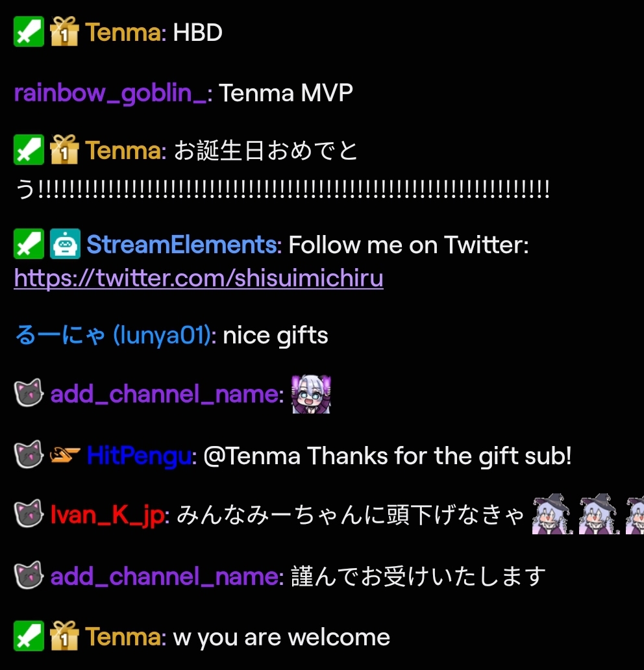Click the @Tenma mention in HitPengu's message

(252, 456)
